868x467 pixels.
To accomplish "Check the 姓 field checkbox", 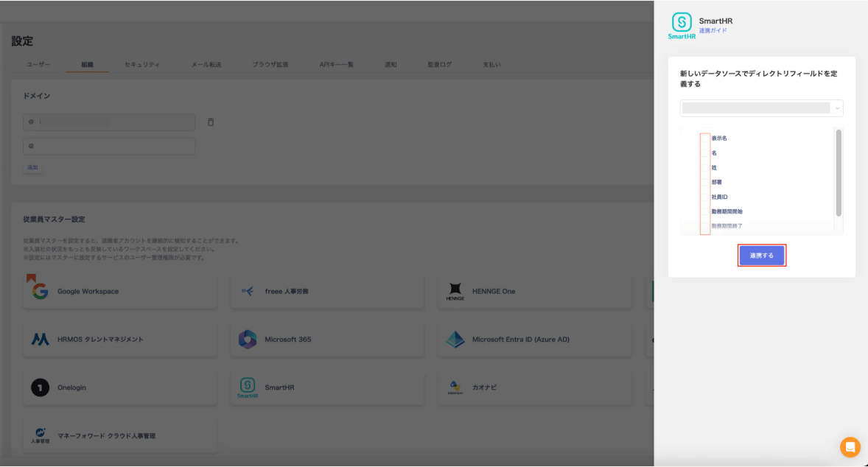I will 705,168.
